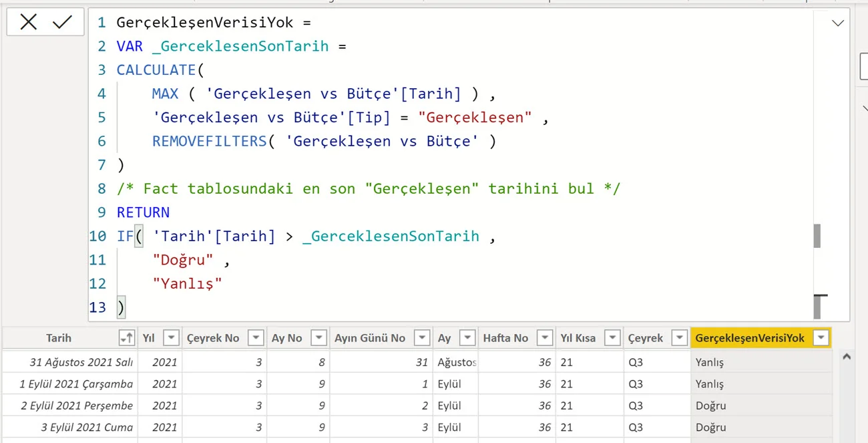
Task: Expand the Ay No column filter
Action: tap(318, 339)
